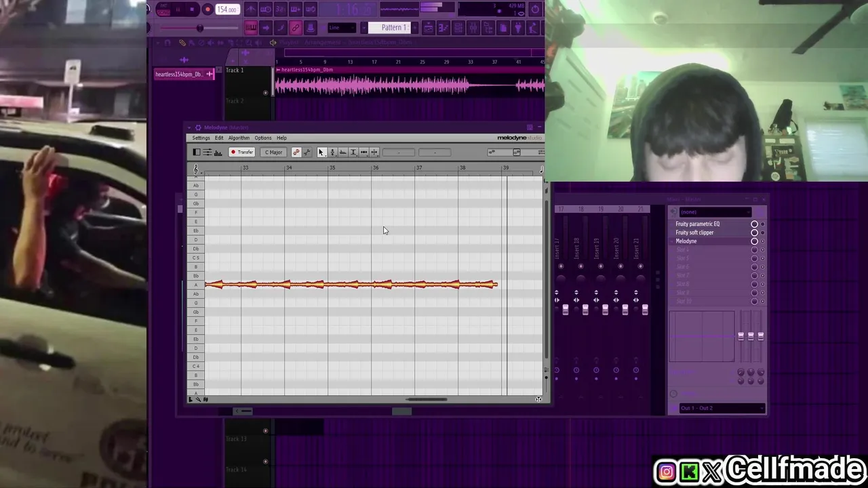
Task: Toggle the PAT/SONG mode switch
Action: coord(163,9)
